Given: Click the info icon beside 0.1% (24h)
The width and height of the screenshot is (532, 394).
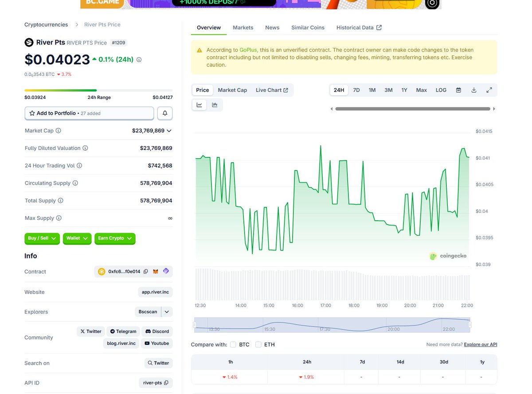Looking at the screenshot, I should coord(139,59).
